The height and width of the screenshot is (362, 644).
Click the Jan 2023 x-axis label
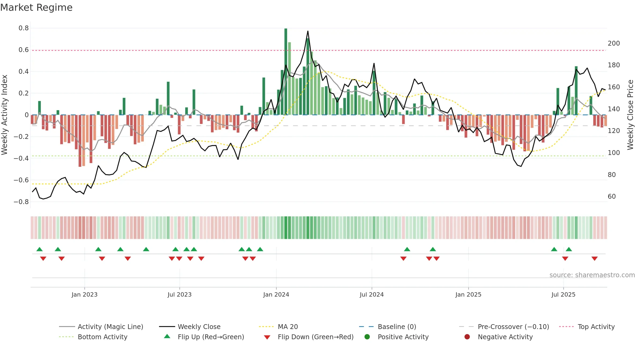[85, 294]
